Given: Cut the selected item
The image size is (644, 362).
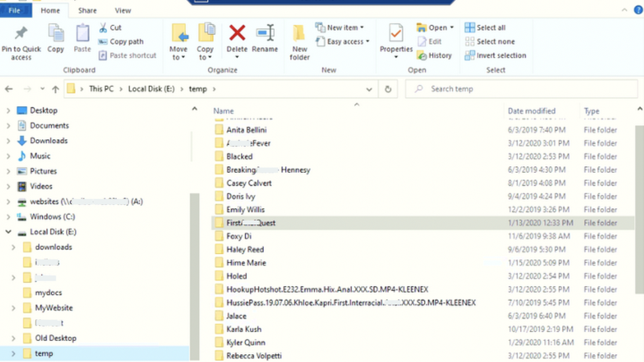Looking at the screenshot, I should coord(110,28).
